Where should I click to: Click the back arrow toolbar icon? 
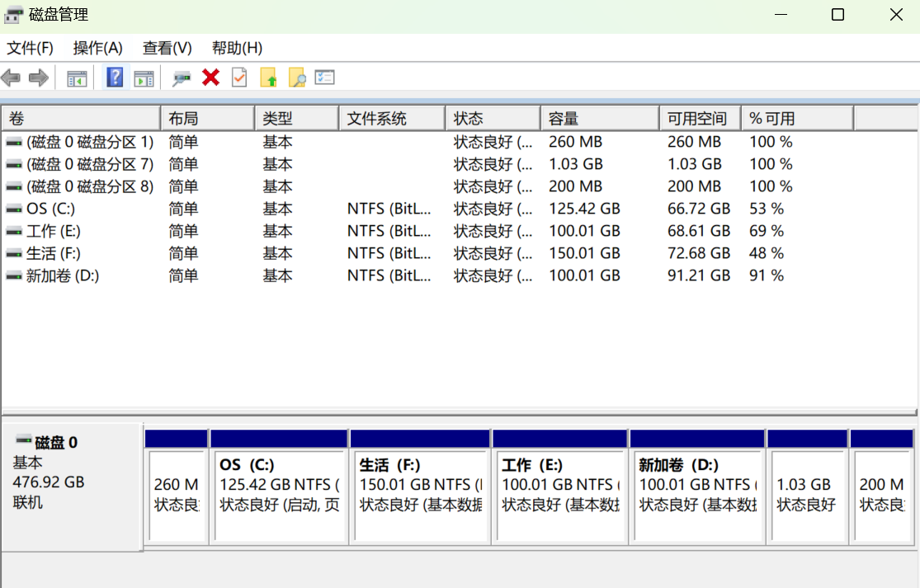pyautogui.click(x=11, y=78)
